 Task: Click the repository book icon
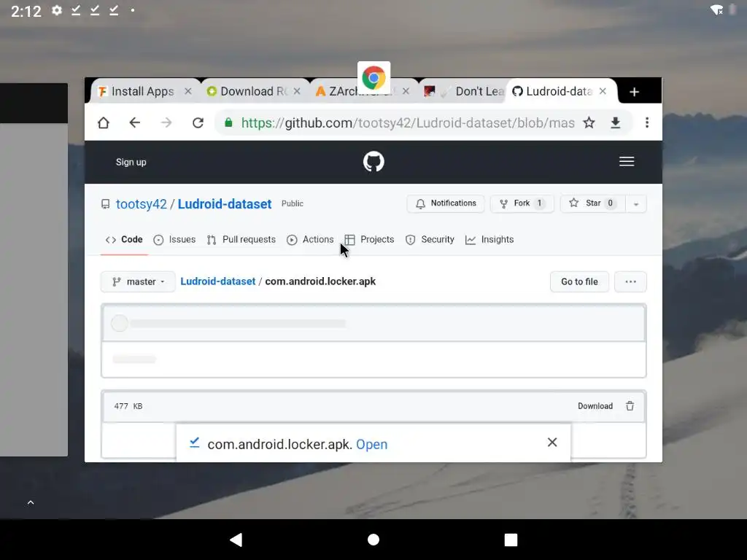tap(105, 204)
